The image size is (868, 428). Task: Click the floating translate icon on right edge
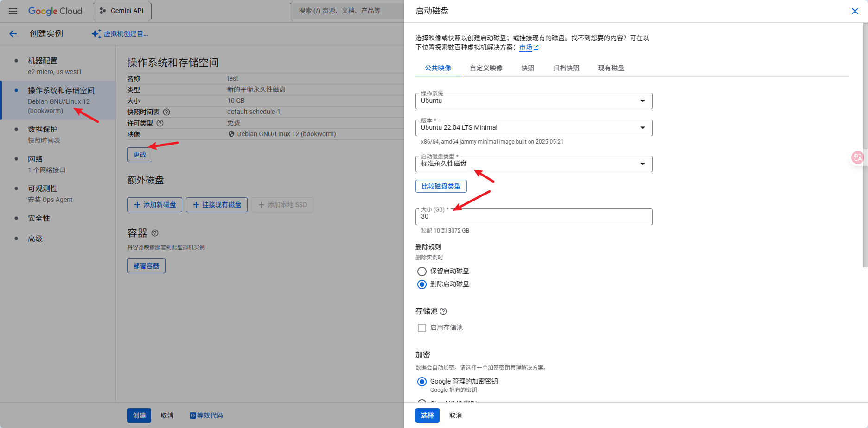click(857, 158)
